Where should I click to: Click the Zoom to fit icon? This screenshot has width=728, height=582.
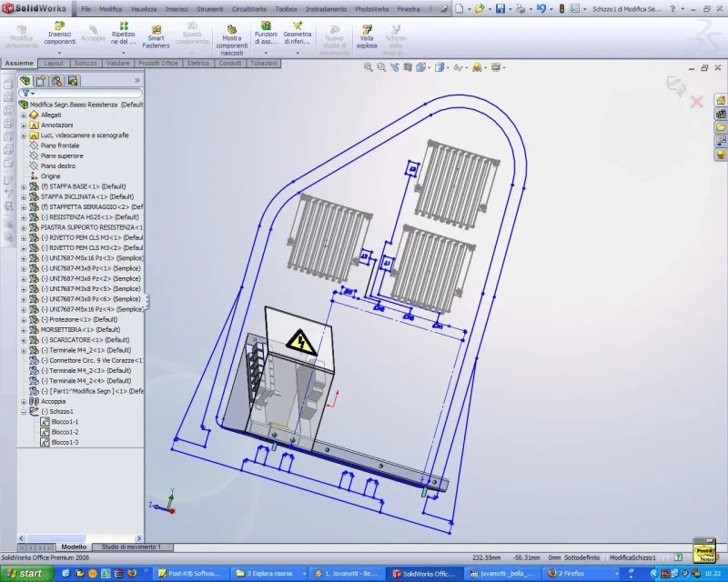point(369,67)
